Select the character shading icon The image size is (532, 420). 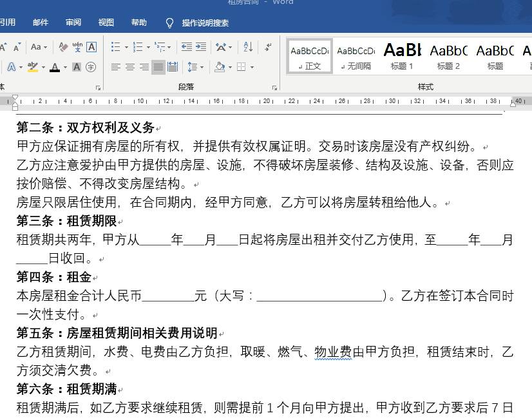[x=76, y=66]
